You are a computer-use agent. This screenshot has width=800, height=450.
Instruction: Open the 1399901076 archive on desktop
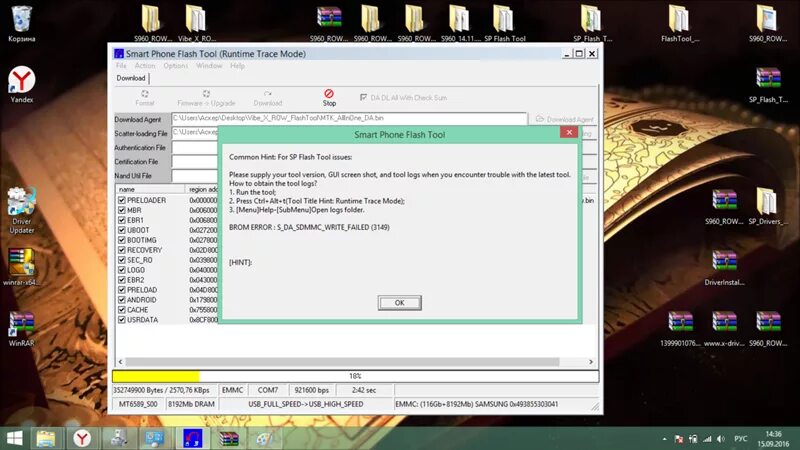point(680,328)
